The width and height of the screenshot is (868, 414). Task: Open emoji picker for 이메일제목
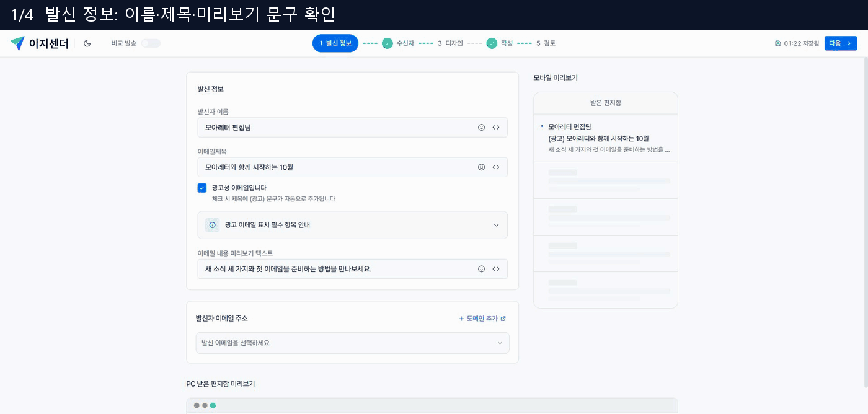(481, 167)
